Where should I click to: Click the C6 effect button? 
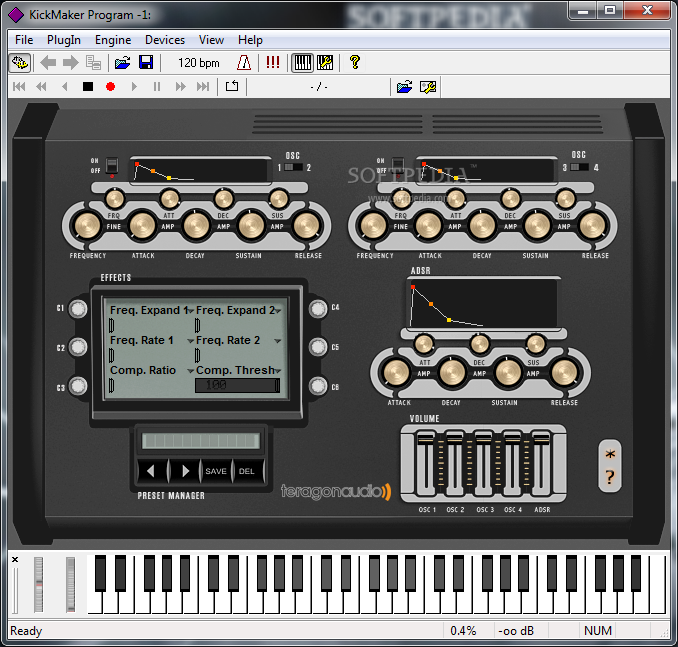click(318, 386)
